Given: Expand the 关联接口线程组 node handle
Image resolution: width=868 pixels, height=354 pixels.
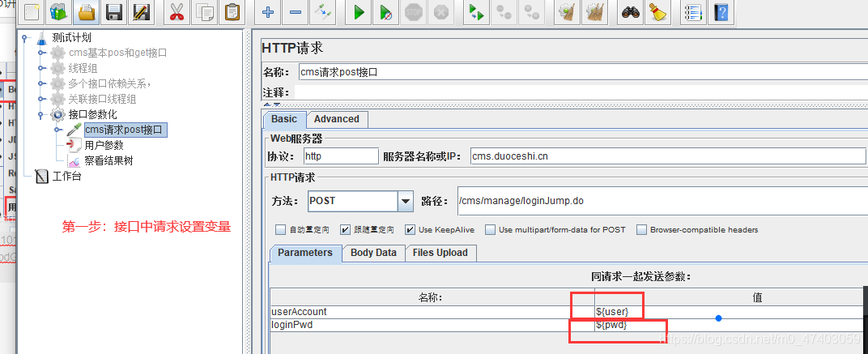Looking at the screenshot, I should click(41, 100).
